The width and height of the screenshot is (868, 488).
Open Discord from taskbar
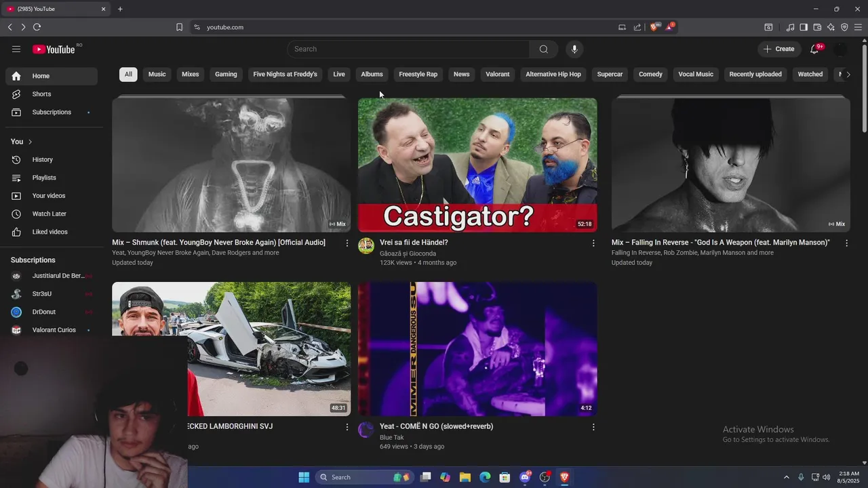coord(525,477)
